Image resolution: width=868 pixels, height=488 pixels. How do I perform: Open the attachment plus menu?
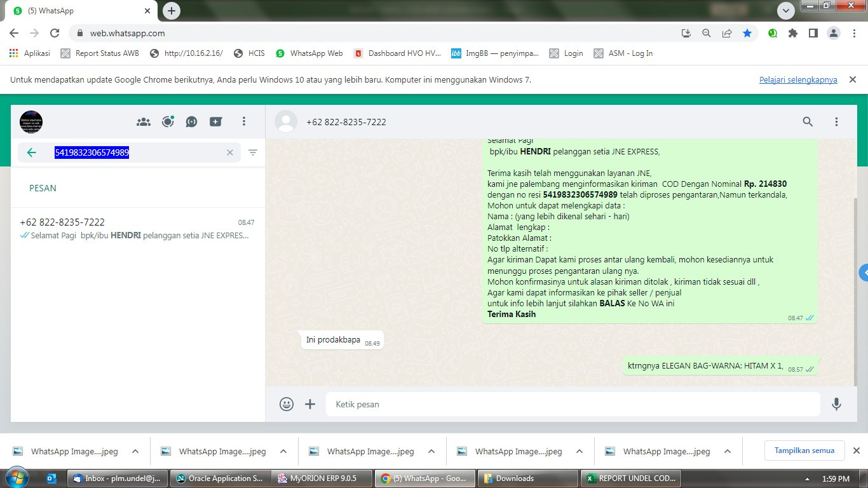(310, 404)
